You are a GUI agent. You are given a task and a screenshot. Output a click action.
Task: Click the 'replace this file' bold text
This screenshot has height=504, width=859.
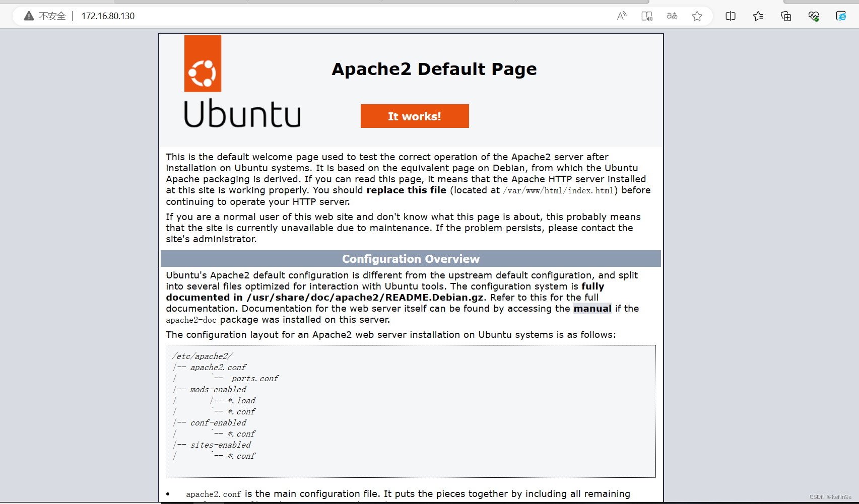[406, 190]
